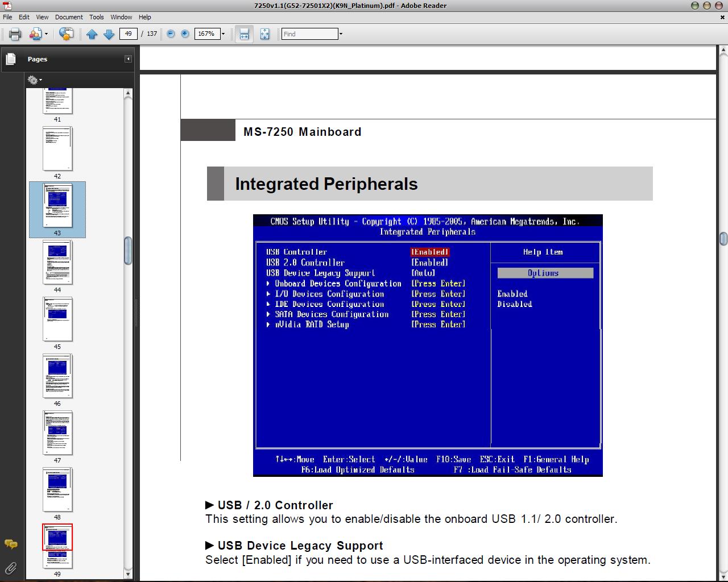728x582 pixels.
Task: Click thumbnail scrollbar down arrow
Action: [128, 574]
